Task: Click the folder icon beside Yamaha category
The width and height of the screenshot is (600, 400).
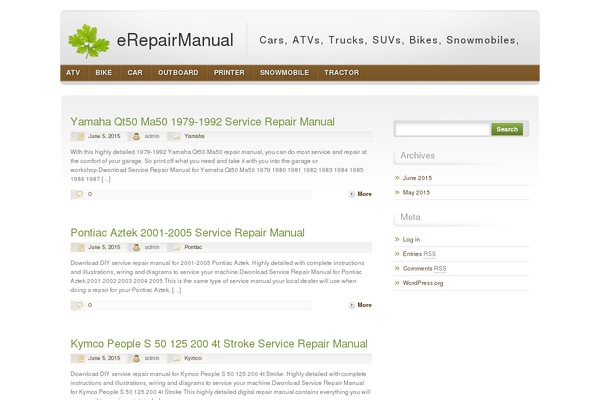Action: (x=176, y=136)
